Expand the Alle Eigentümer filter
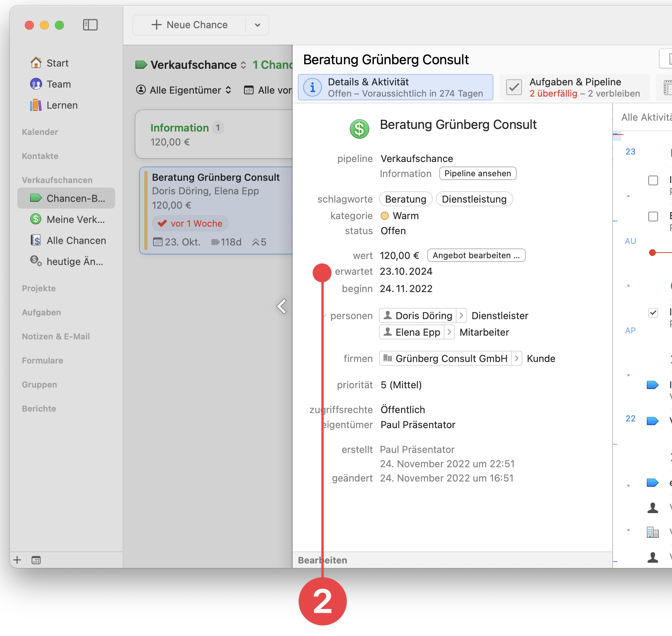672x636 pixels. [x=184, y=90]
